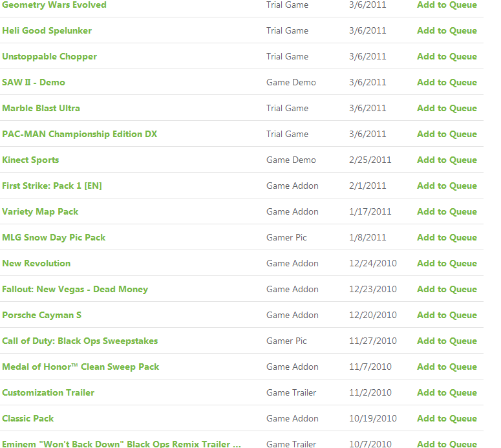Open Unstoppable Chopper title link
Image resolution: width=501 pixels, height=448 pixels.
tap(50, 56)
